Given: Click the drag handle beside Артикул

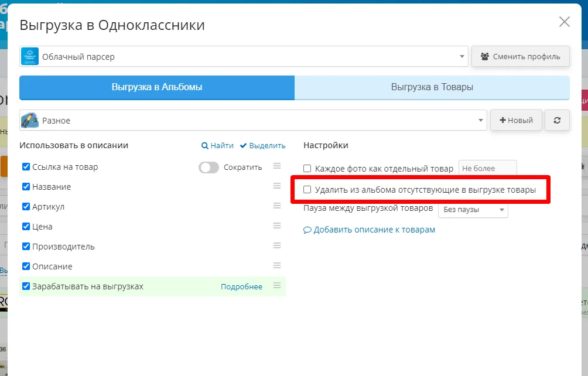Looking at the screenshot, I should (x=277, y=206).
